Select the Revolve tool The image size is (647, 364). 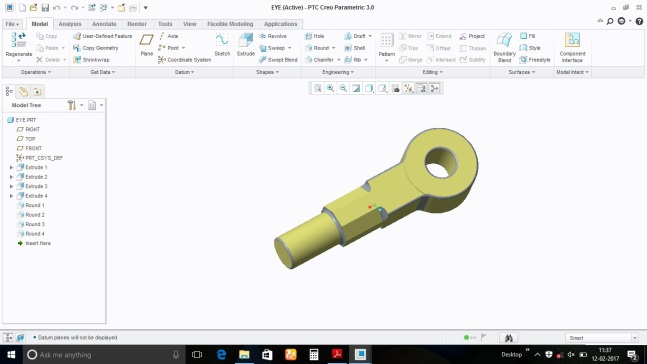[x=273, y=36]
